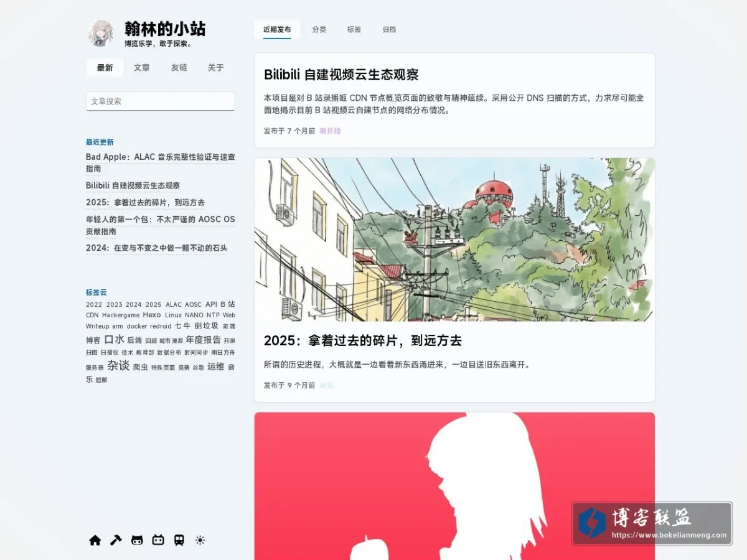
Task: Open sidebar link Bilibili 自建视频云生态观察
Action: 133,185
